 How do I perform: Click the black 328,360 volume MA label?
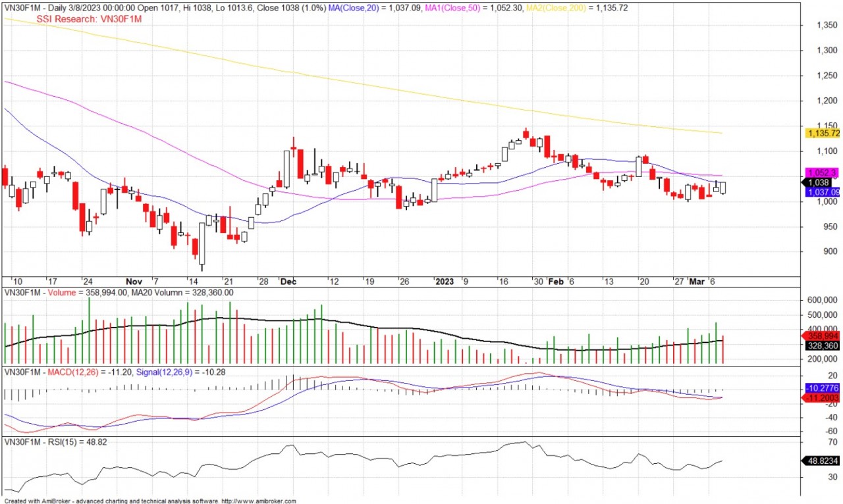click(823, 345)
